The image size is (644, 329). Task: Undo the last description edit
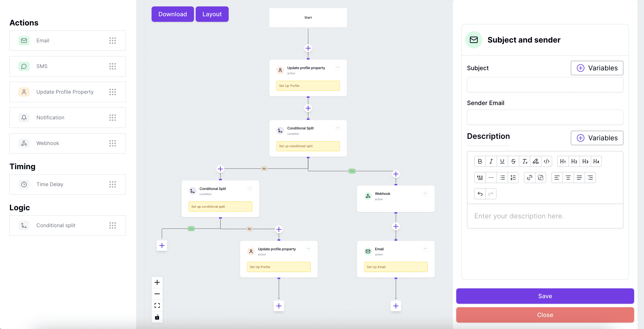pos(480,194)
